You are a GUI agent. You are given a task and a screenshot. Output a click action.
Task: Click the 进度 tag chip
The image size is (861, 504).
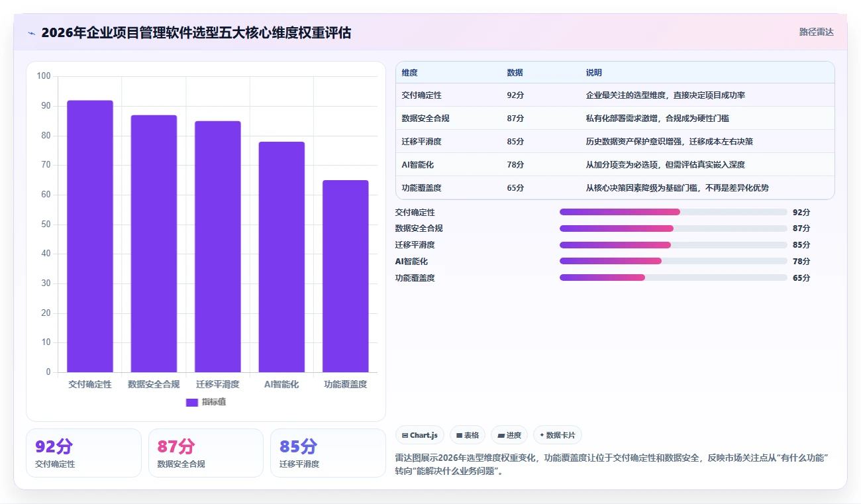[509, 435]
